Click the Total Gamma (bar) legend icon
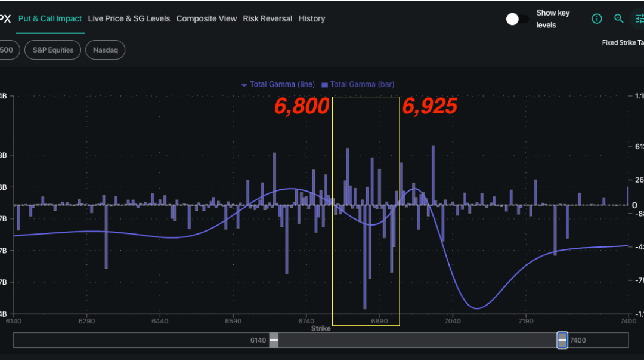 point(324,84)
